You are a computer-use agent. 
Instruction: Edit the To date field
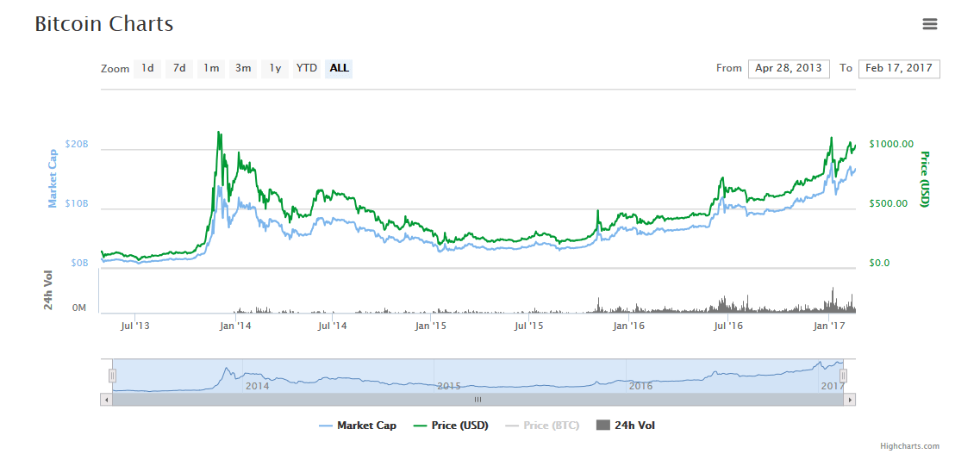(899, 69)
